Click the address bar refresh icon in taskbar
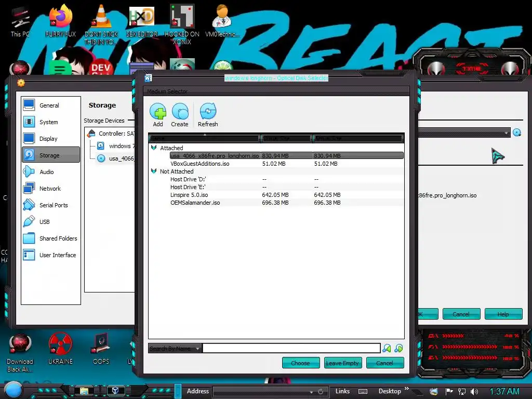The width and height of the screenshot is (532, 399). [321, 392]
